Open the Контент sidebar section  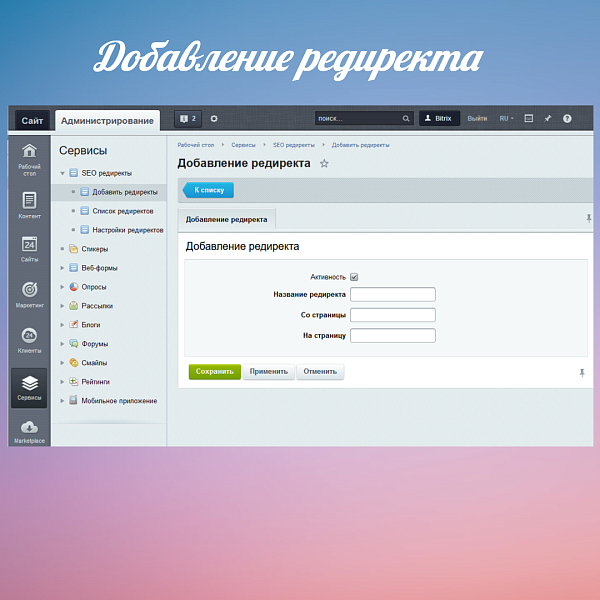point(29,205)
